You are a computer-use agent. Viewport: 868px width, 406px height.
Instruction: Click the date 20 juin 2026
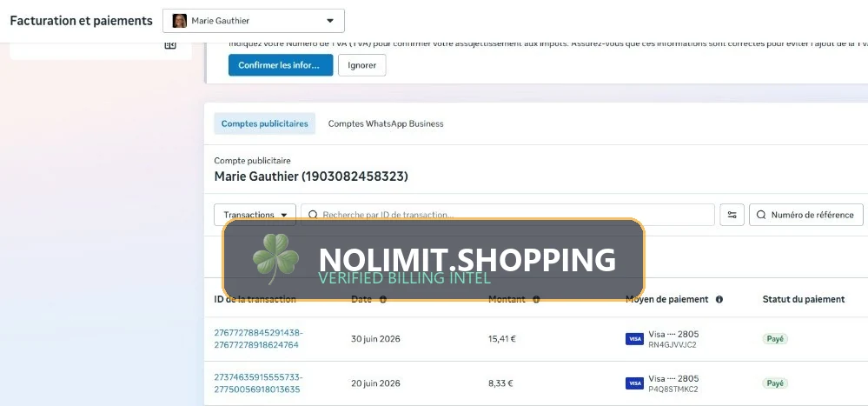(375, 383)
